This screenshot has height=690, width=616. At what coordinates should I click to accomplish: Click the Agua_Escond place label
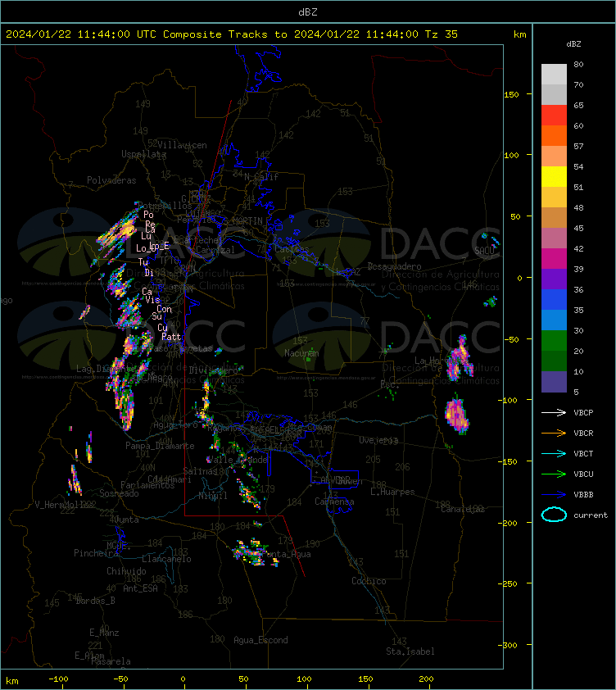260,640
